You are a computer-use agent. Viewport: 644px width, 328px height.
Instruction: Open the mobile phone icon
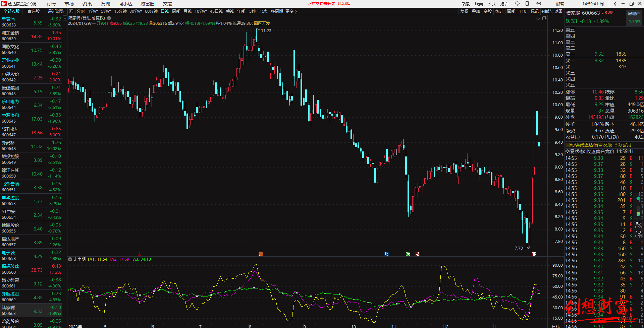click(x=527, y=4)
